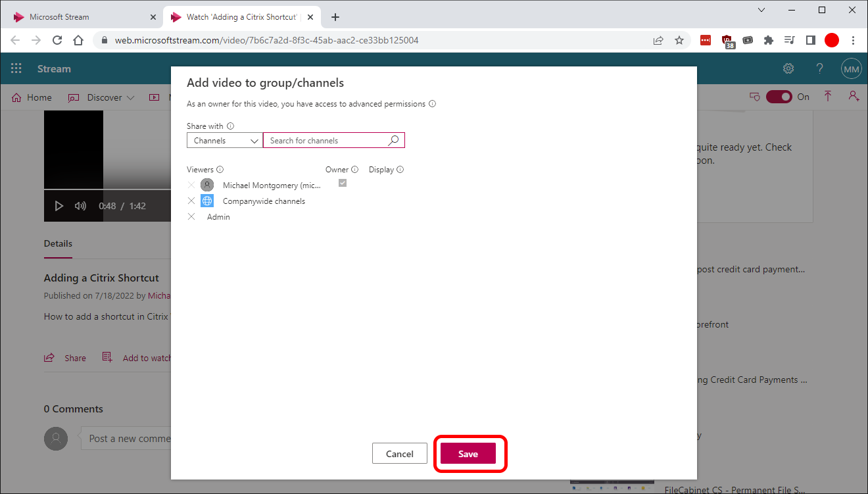The width and height of the screenshot is (868, 494).
Task: Click Add to watchlist
Action: tap(136, 358)
